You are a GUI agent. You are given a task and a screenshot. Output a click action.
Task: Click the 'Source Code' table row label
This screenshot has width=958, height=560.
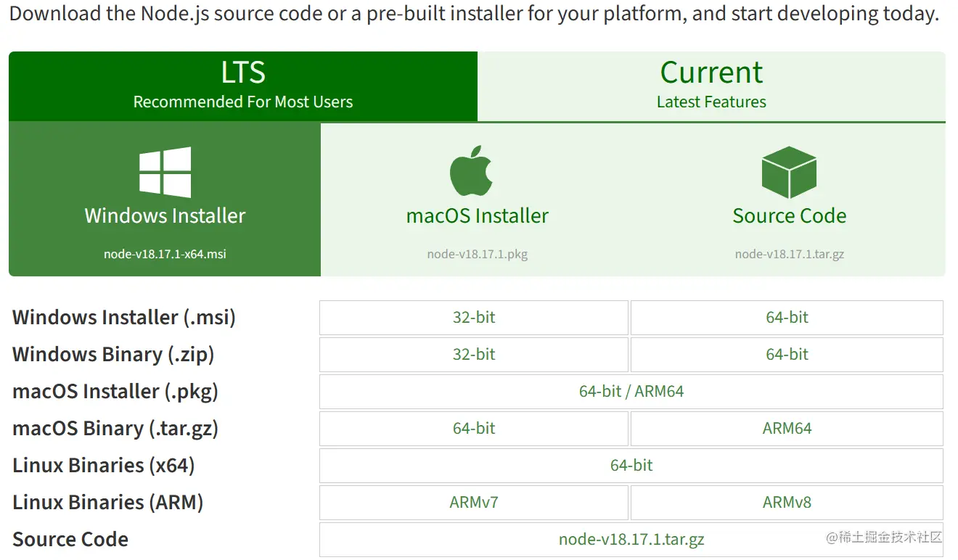pos(70,540)
